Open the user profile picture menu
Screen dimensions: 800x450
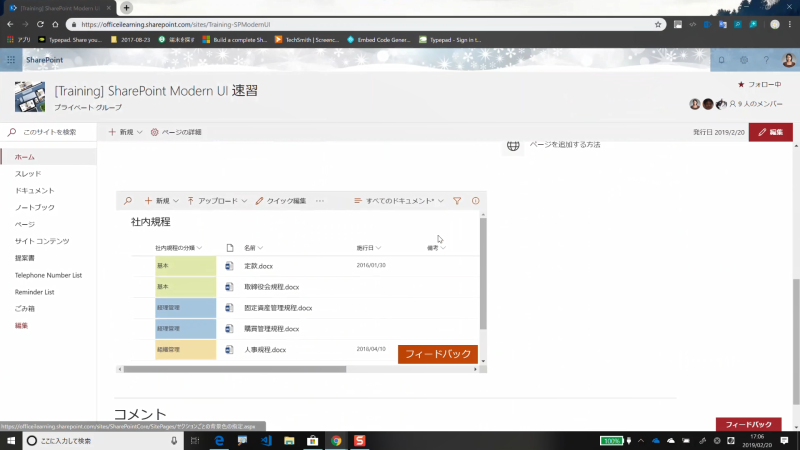pyautogui.click(x=788, y=60)
